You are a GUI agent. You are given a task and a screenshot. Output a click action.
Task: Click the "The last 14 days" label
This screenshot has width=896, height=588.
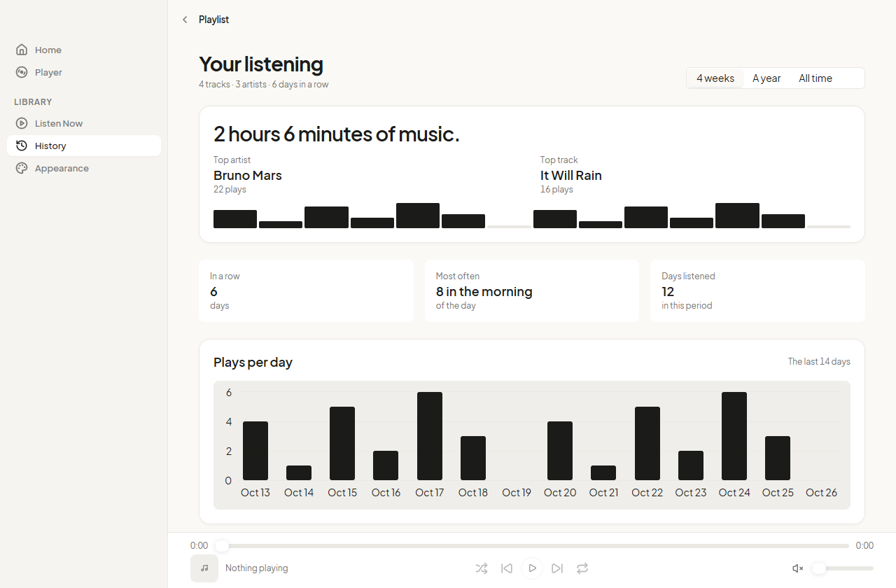click(x=819, y=362)
